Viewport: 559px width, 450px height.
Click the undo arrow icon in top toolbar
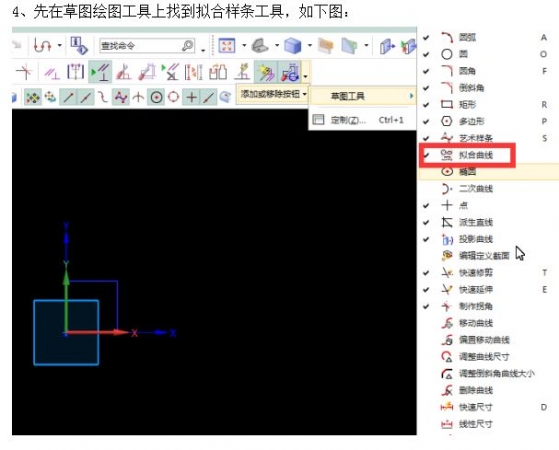pos(42,46)
